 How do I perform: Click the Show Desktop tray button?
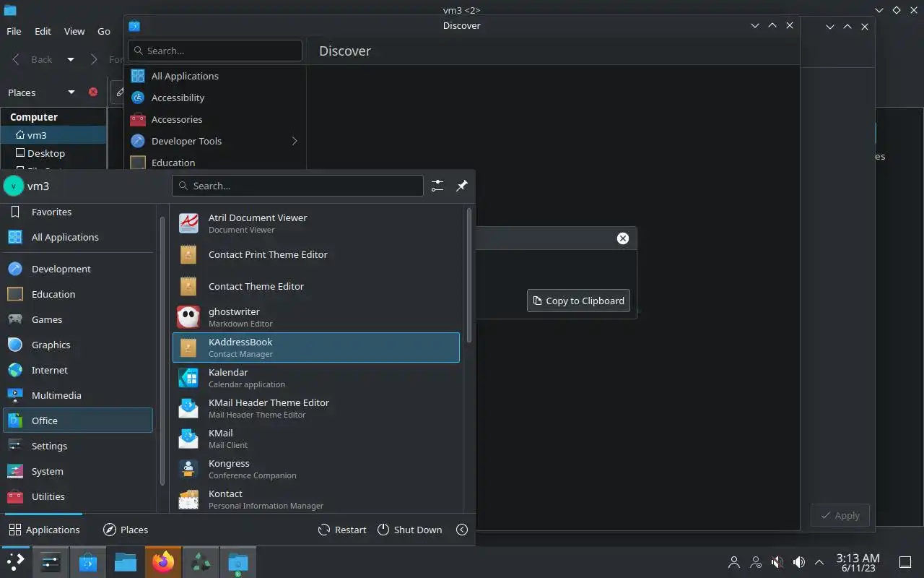(x=905, y=562)
